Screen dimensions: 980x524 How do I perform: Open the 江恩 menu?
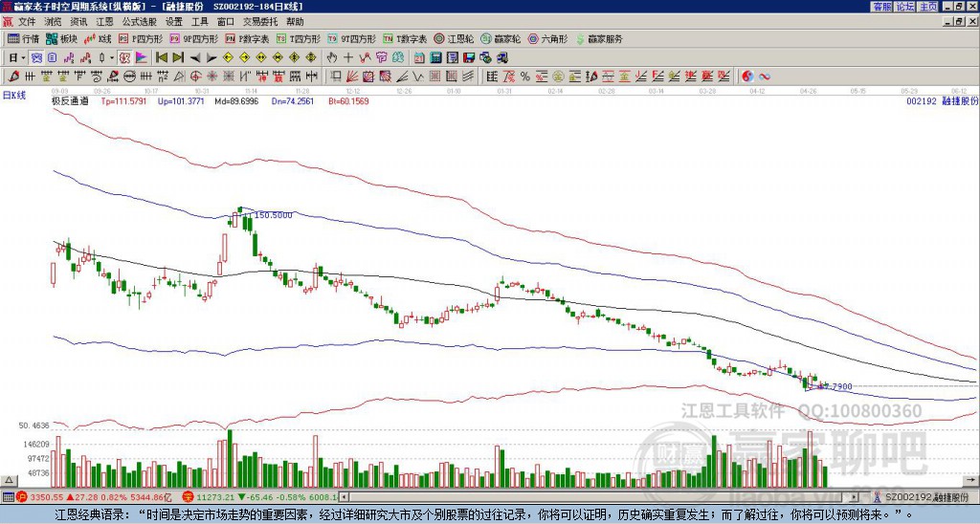point(104,22)
